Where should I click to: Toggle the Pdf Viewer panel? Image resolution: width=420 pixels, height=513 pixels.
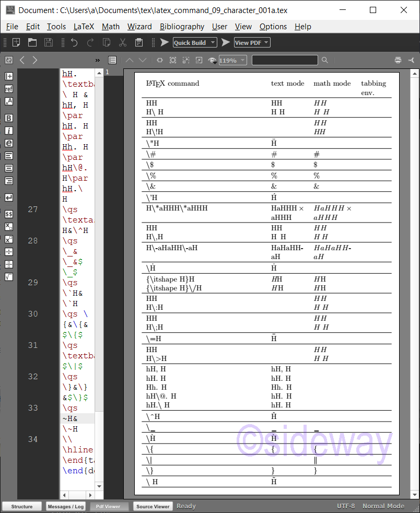click(108, 506)
